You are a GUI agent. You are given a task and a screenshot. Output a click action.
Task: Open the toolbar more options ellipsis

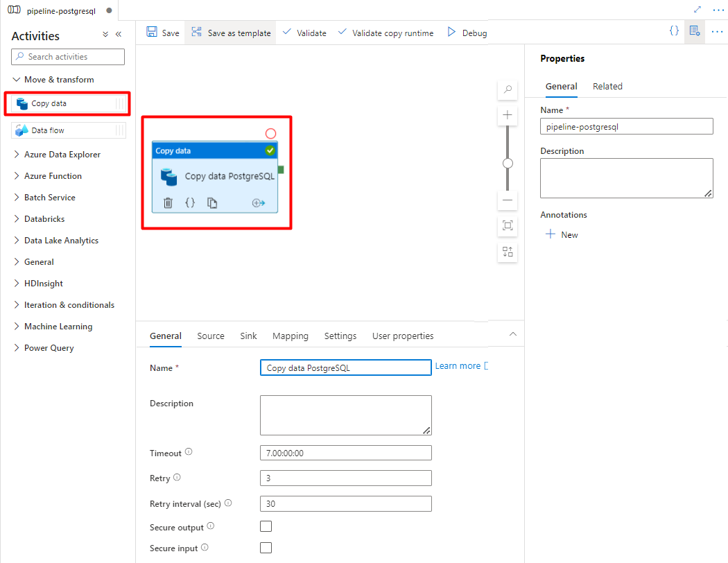tap(717, 32)
